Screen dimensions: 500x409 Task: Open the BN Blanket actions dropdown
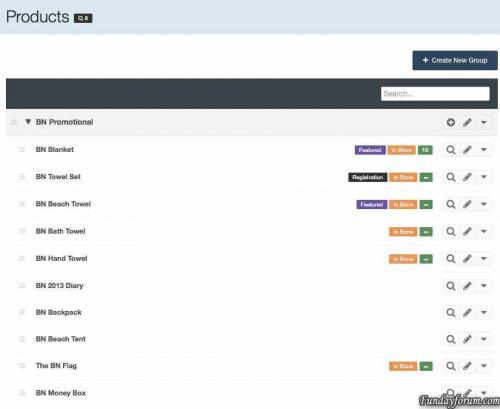tap(484, 150)
